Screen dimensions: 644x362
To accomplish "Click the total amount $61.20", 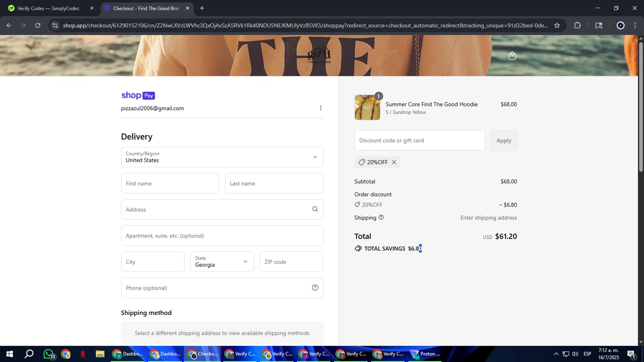I will click(x=506, y=236).
